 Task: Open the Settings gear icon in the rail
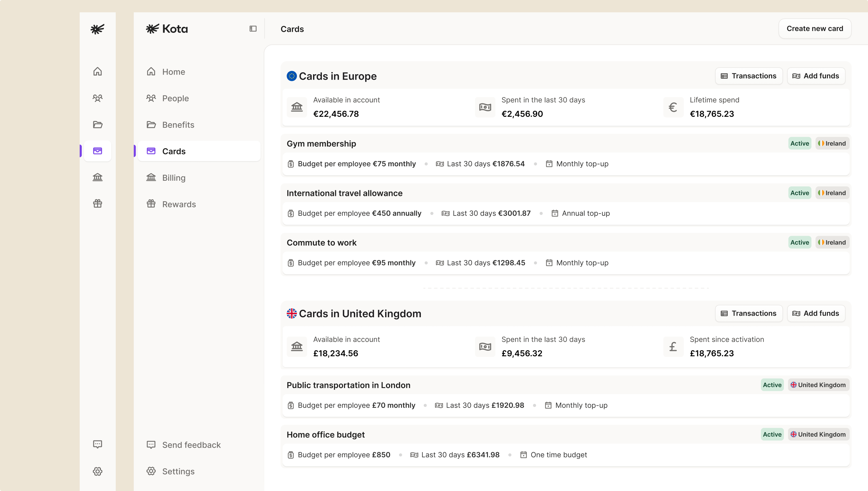pos(97,471)
